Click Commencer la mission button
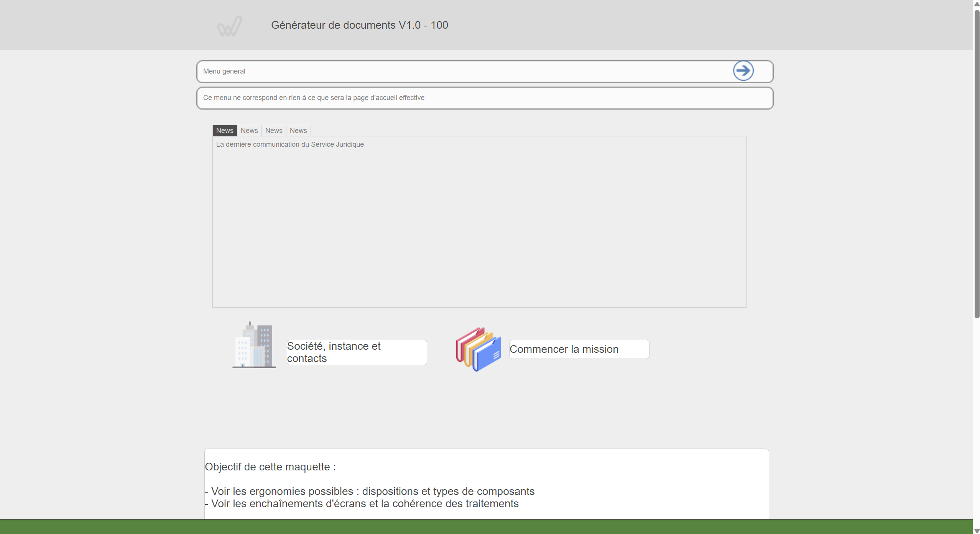 click(579, 349)
